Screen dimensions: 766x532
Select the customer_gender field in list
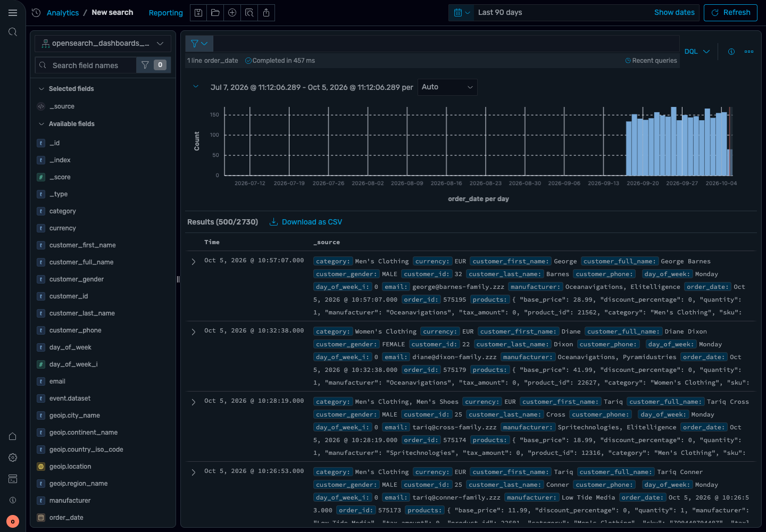pos(77,279)
